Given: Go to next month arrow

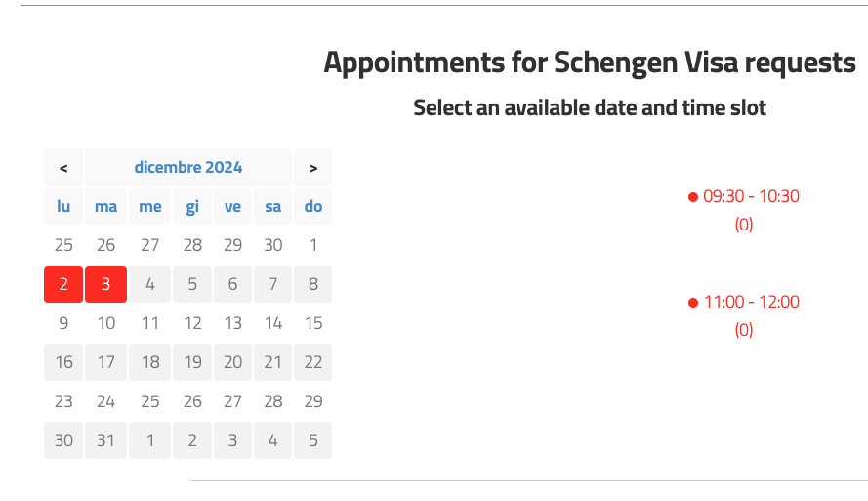Looking at the screenshot, I should click(x=313, y=167).
